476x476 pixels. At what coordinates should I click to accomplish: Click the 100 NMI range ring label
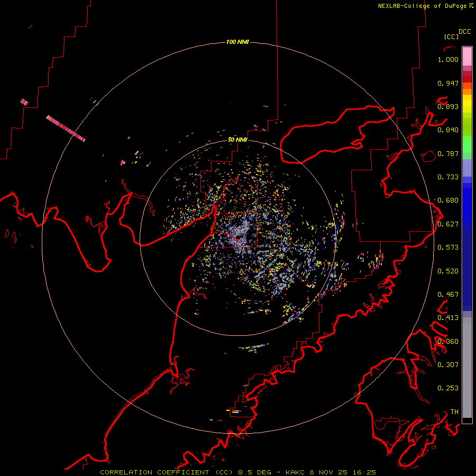coord(237,42)
